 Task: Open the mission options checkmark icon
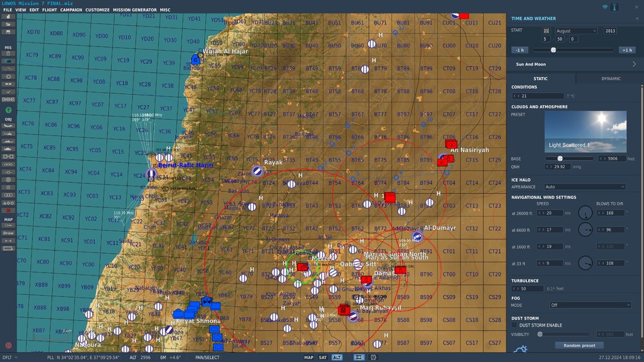pos(8,92)
